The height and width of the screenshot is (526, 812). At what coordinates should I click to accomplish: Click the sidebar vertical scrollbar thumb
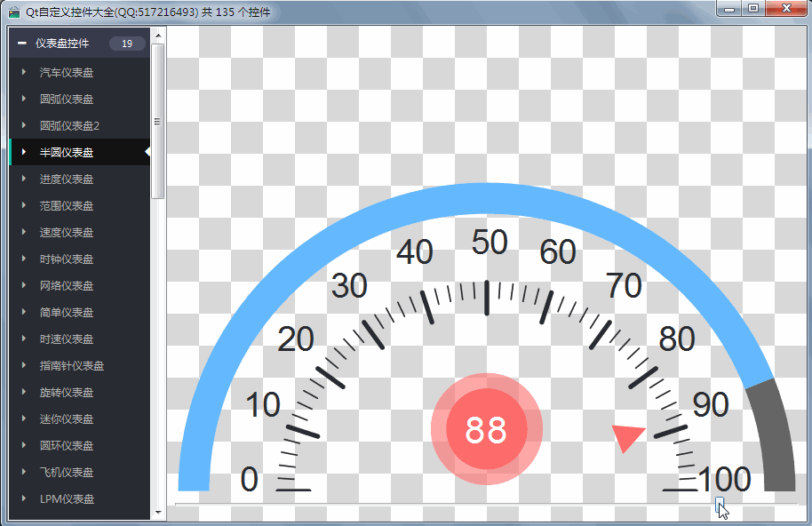pyautogui.click(x=158, y=121)
